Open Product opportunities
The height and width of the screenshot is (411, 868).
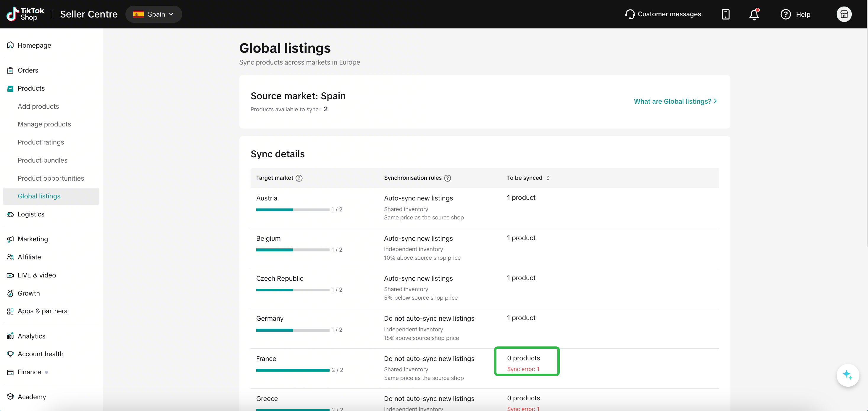[51, 178]
